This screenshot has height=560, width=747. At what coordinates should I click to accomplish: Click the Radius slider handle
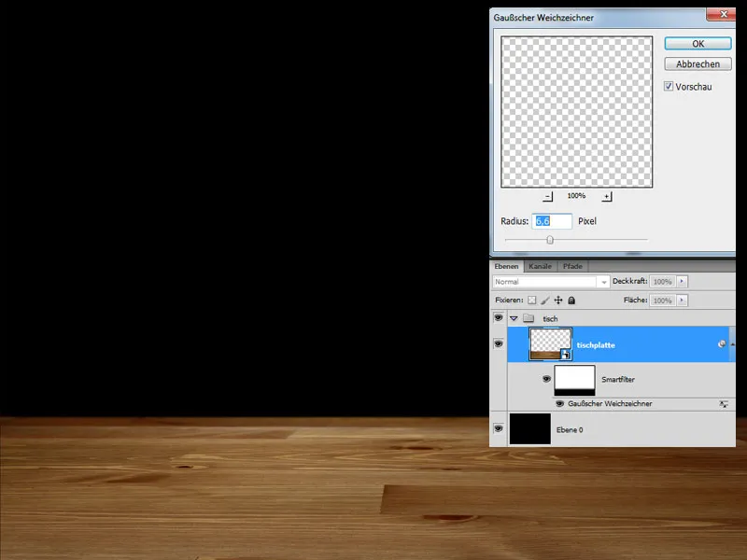550,240
